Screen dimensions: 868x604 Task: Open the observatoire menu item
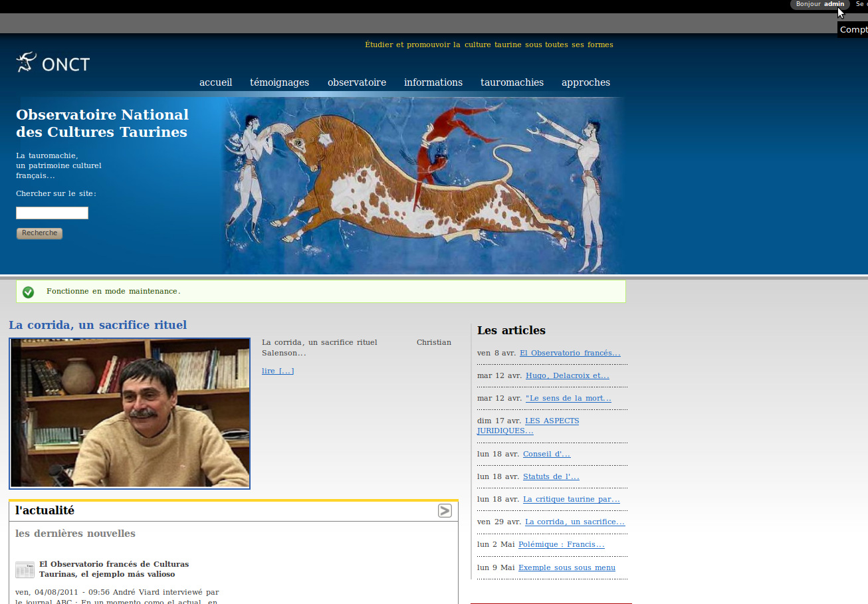pyautogui.click(x=357, y=82)
